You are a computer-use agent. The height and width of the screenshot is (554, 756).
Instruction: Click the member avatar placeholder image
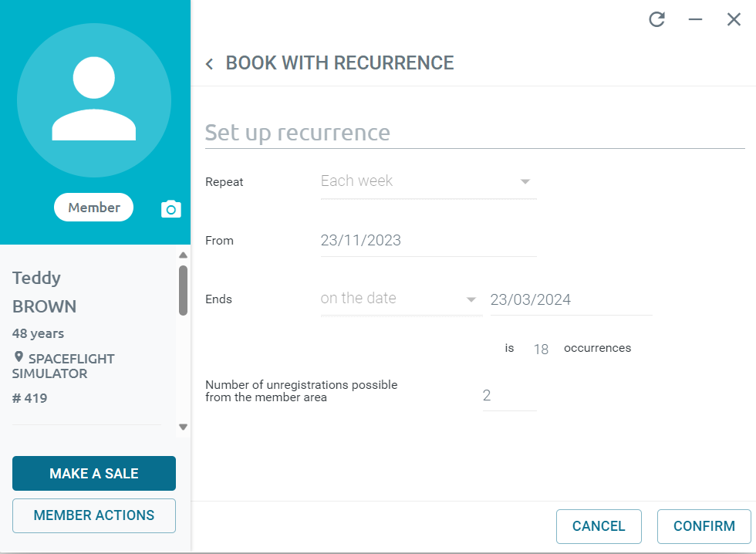click(94, 100)
